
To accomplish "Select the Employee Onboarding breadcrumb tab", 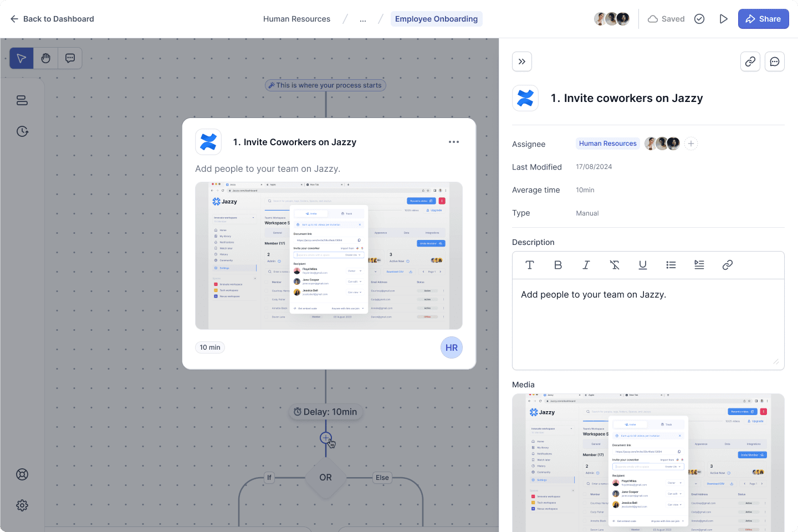I will pyautogui.click(x=436, y=19).
